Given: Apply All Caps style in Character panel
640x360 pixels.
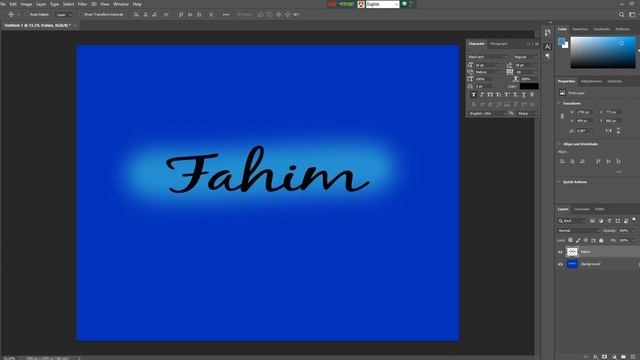Looking at the screenshot, I should click(x=490, y=95).
